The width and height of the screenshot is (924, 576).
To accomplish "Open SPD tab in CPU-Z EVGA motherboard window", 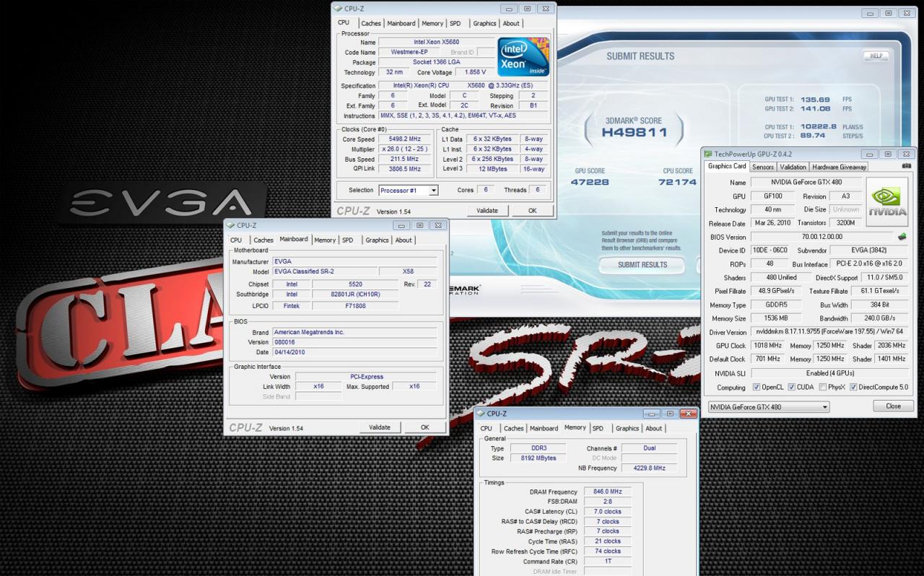I will point(348,240).
